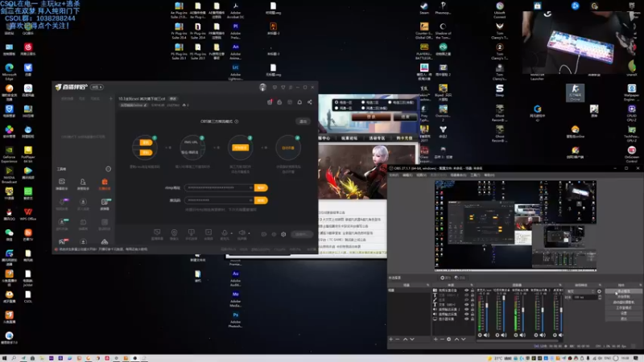Toggle visibility of first audio output capture source
The image size is (644, 362).
point(466,310)
